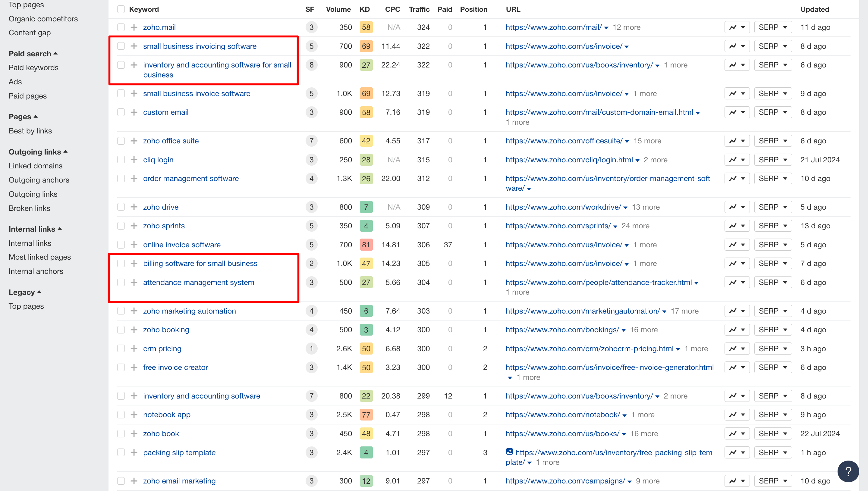The height and width of the screenshot is (491, 868).
Task: Add 'zoho drive' keyword with plus icon
Action: 134,207
